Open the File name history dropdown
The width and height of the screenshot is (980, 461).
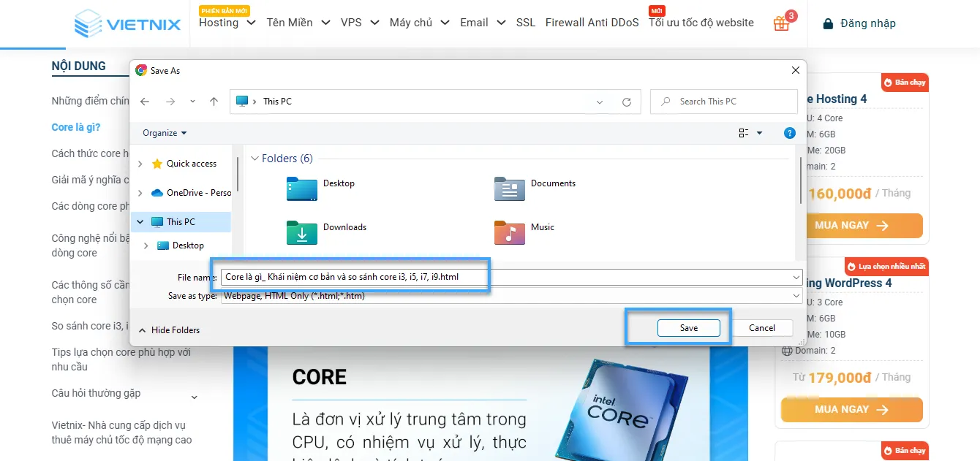[796, 278]
